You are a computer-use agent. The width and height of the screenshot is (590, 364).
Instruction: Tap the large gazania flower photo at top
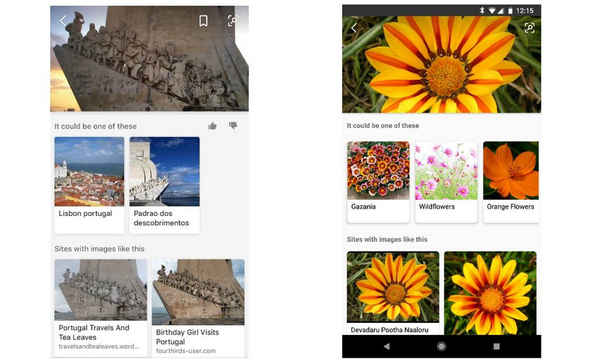point(442,64)
